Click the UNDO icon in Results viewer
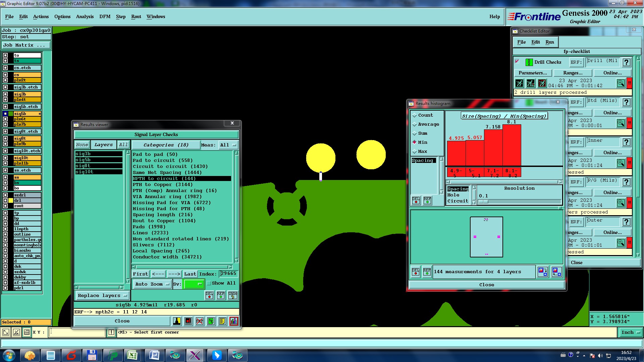 [232, 295]
